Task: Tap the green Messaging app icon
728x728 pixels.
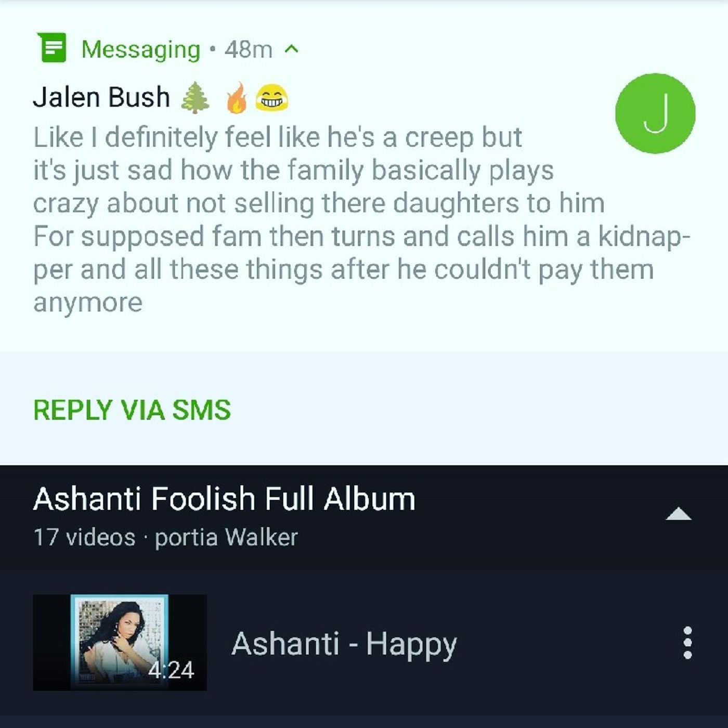Action: (x=52, y=47)
